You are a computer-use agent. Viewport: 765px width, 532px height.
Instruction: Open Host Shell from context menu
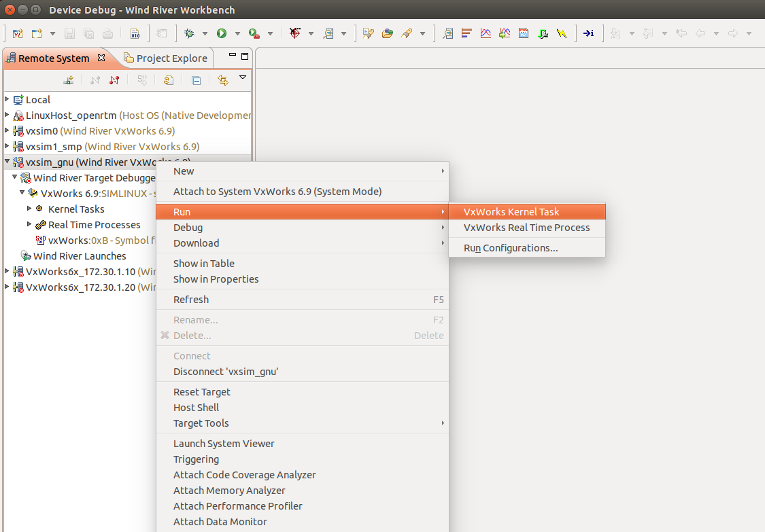tap(303, 408)
